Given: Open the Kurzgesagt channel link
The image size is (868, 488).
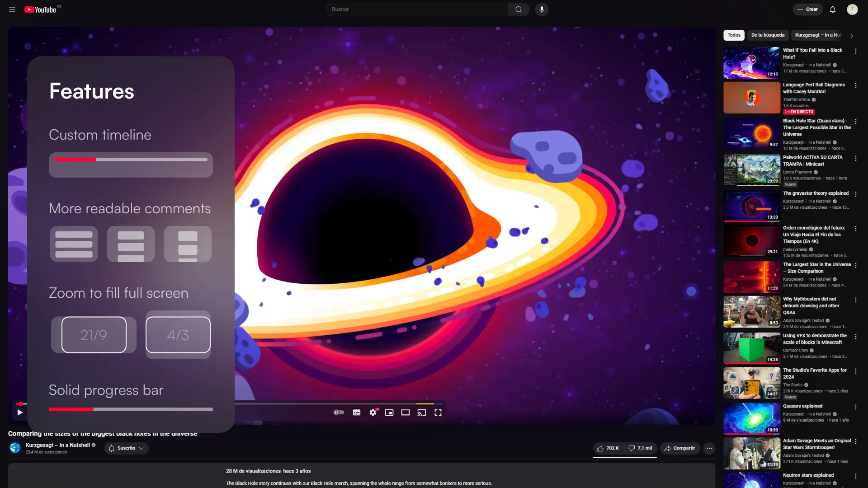Looking at the screenshot, I should coord(58,445).
